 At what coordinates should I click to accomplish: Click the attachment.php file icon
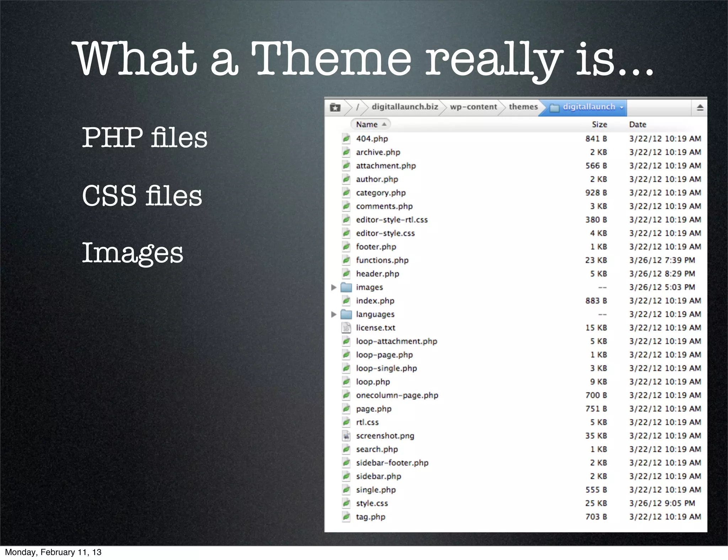click(346, 166)
